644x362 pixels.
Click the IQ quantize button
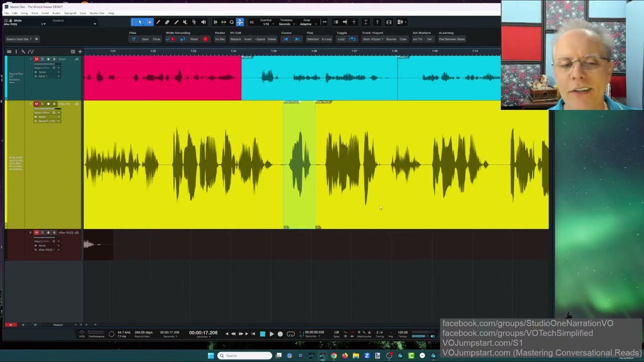(252, 22)
